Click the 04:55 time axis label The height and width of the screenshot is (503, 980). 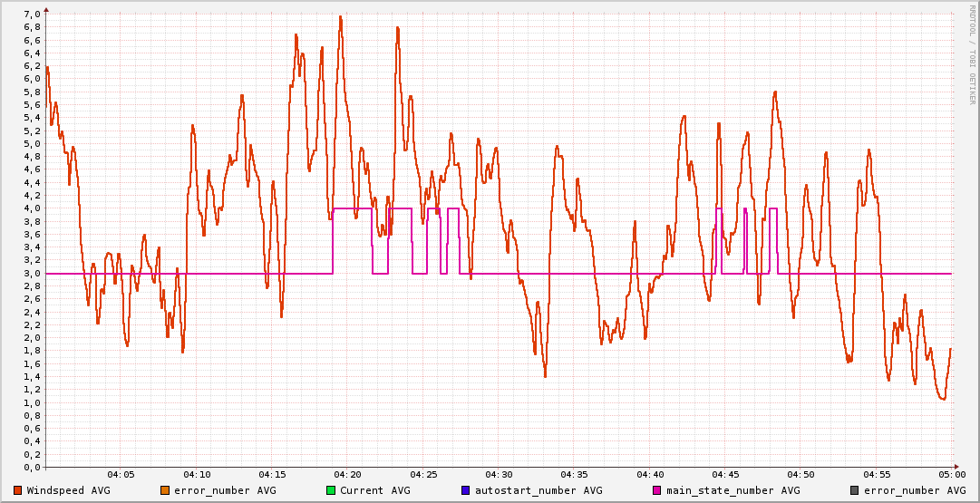click(877, 474)
